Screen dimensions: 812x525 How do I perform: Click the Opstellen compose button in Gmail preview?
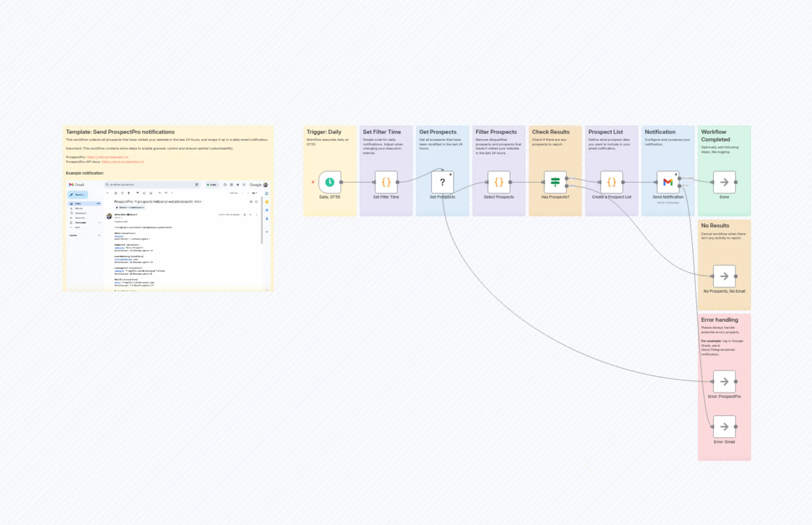78,195
